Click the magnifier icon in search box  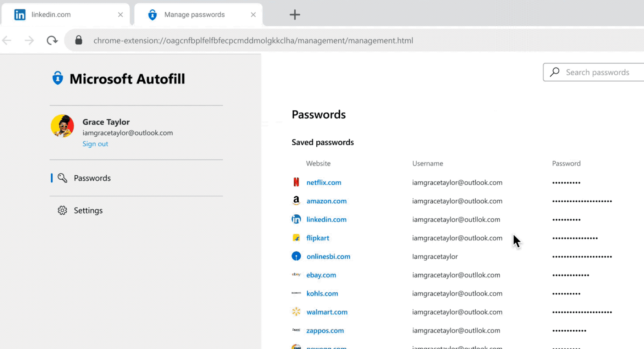click(x=555, y=72)
